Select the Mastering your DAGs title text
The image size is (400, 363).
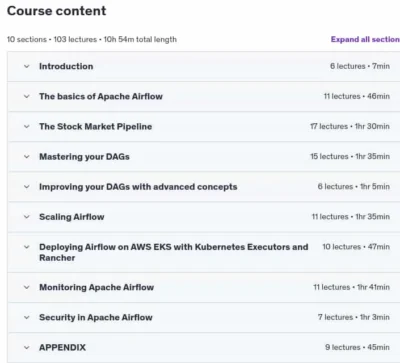pos(84,157)
